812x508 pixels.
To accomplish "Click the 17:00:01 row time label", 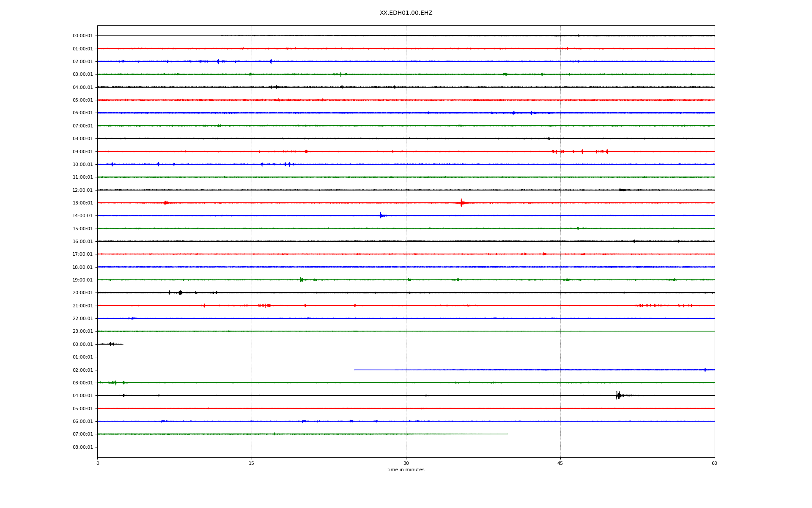I will 82,254.
